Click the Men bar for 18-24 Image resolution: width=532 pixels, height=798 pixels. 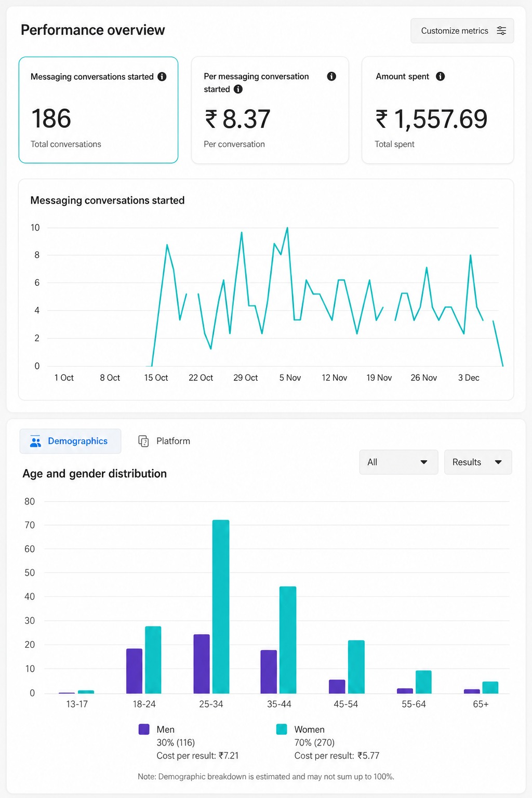pyautogui.click(x=134, y=671)
